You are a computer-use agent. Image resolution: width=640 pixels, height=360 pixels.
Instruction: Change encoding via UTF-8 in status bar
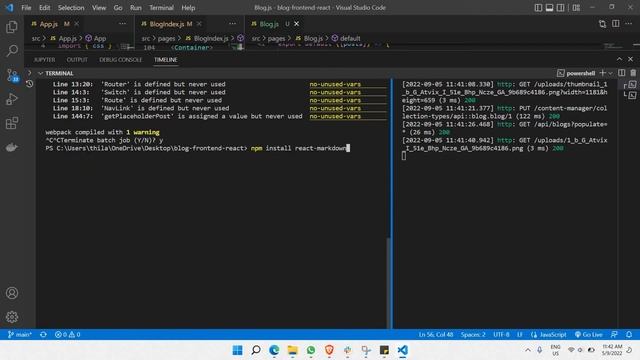(x=501, y=334)
